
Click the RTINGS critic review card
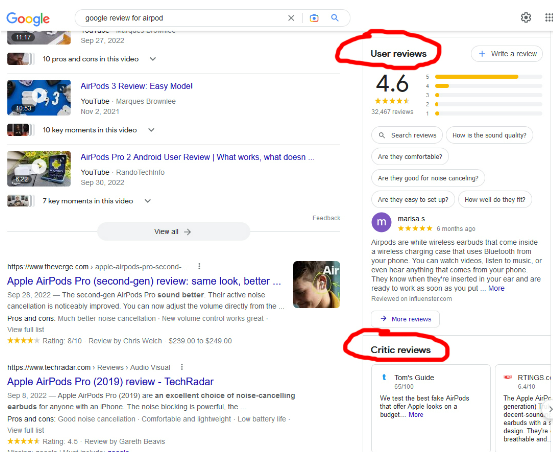pos(524,408)
